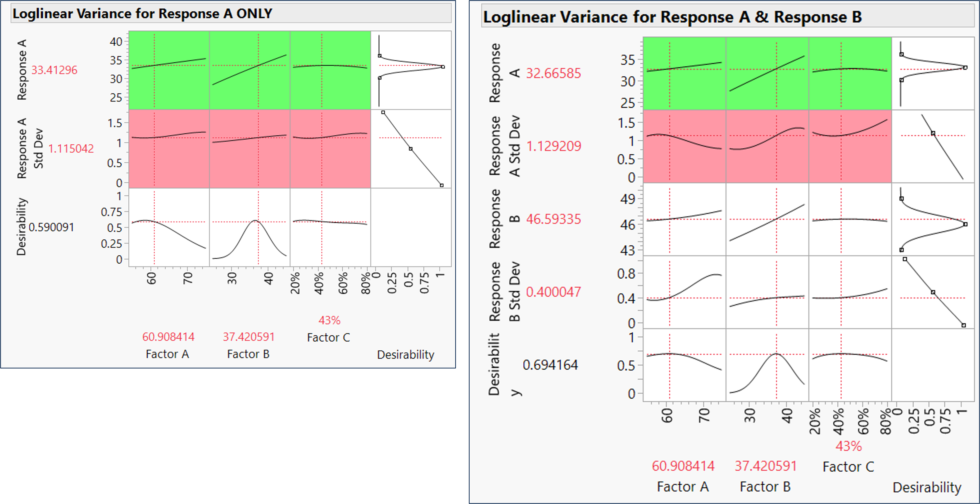Click the left panel's Factor A value 60.908414
Image resolution: width=980 pixels, height=504 pixels.
pyautogui.click(x=168, y=336)
